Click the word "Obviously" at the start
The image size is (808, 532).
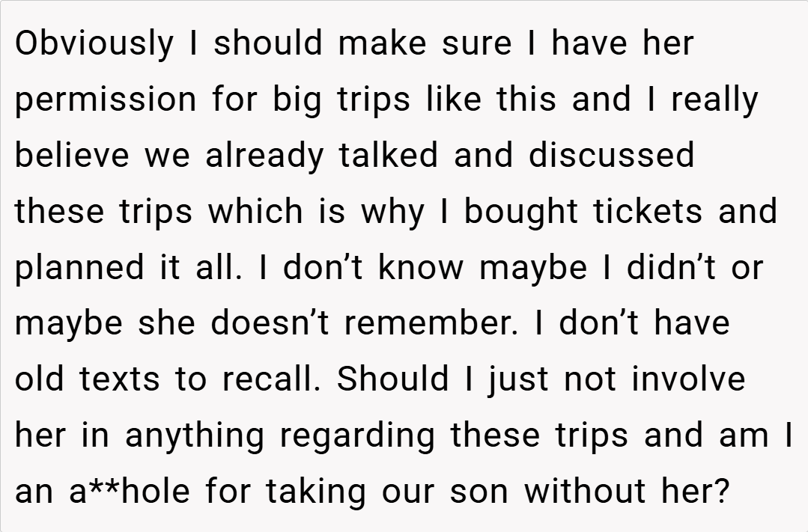click(94, 45)
